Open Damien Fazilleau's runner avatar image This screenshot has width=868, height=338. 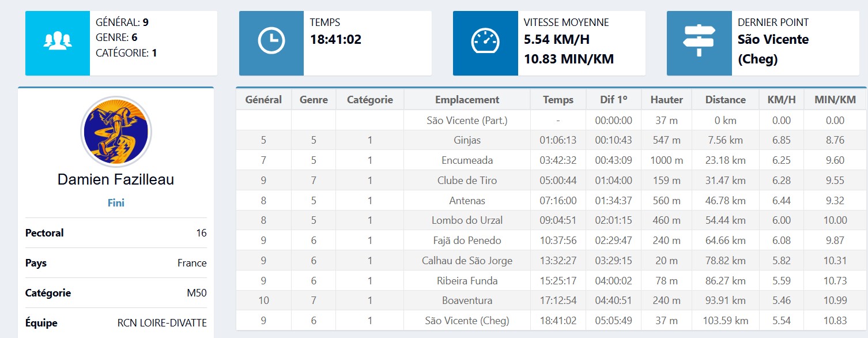click(x=116, y=132)
